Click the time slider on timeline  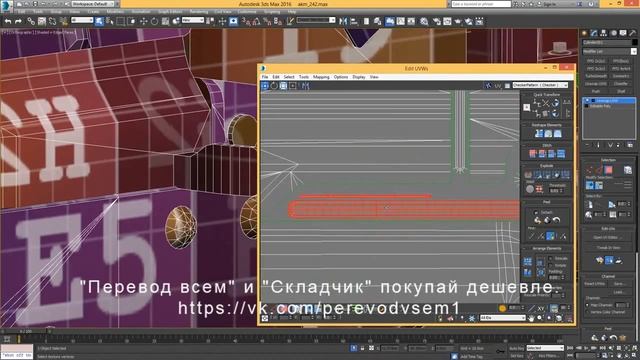tap(27, 331)
